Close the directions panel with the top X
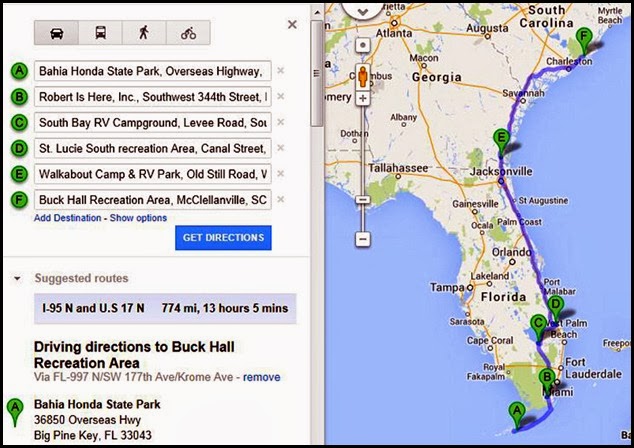This screenshot has height=448, width=634. pos(292,25)
